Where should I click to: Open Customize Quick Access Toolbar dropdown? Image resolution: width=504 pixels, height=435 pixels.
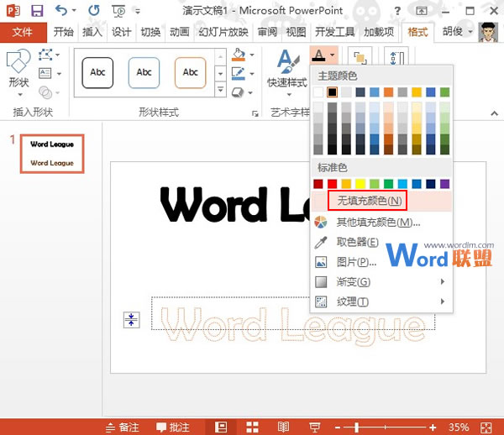pyautogui.click(x=138, y=11)
